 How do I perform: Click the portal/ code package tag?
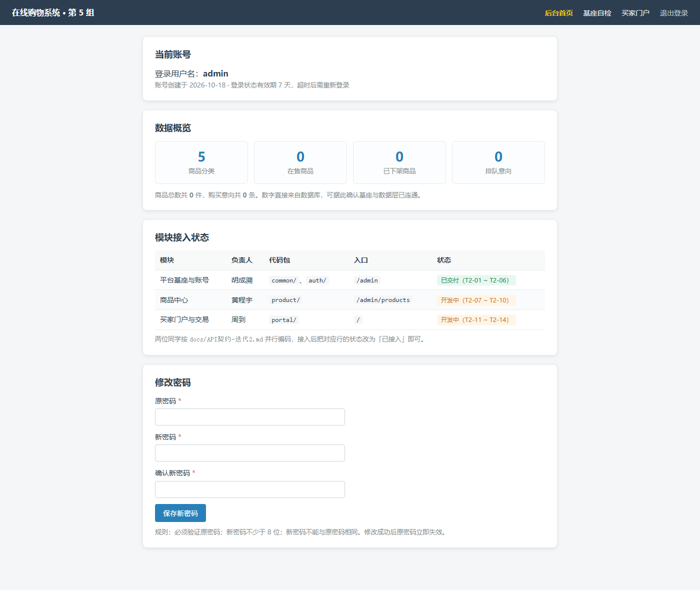[x=284, y=320]
